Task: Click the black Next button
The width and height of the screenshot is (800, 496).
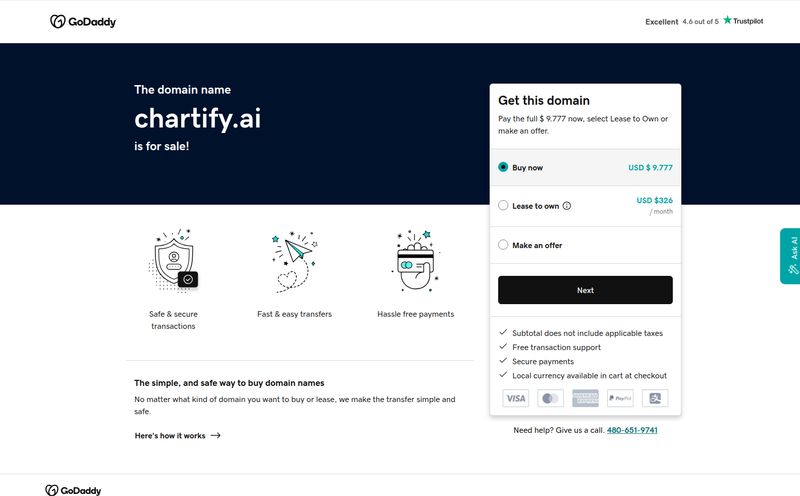Action: pos(585,290)
